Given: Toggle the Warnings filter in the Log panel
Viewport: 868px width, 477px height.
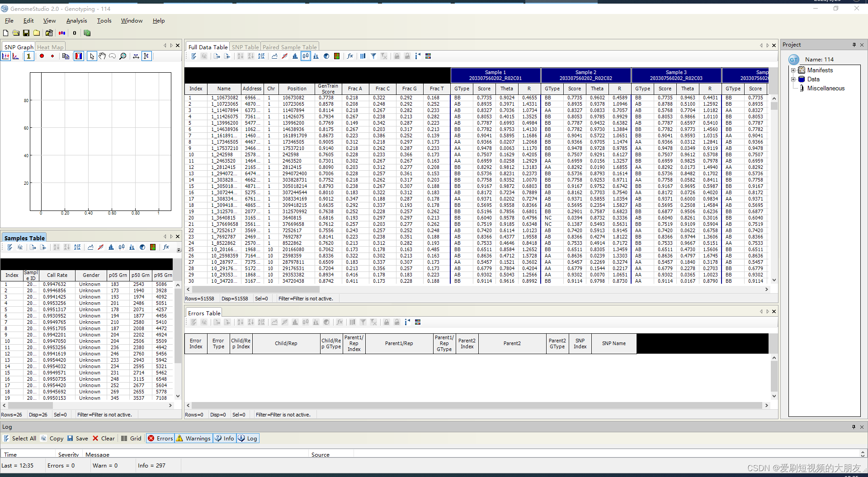Looking at the screenshot, I should point(193,438).
